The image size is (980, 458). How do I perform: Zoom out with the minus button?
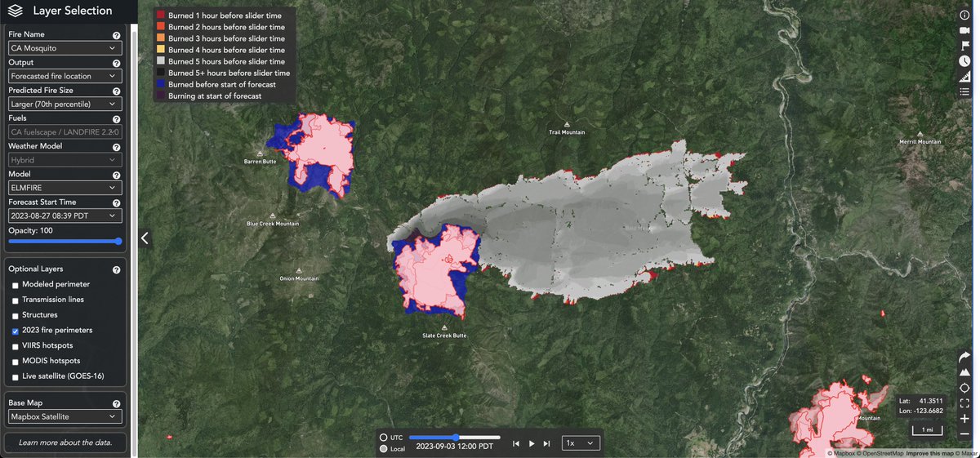coord(964,434)
